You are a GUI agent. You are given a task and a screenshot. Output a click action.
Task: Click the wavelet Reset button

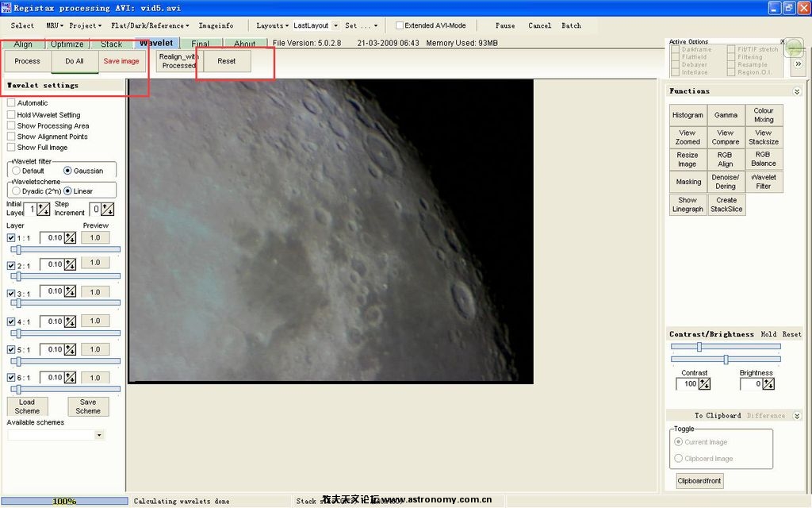coord(226,61)
